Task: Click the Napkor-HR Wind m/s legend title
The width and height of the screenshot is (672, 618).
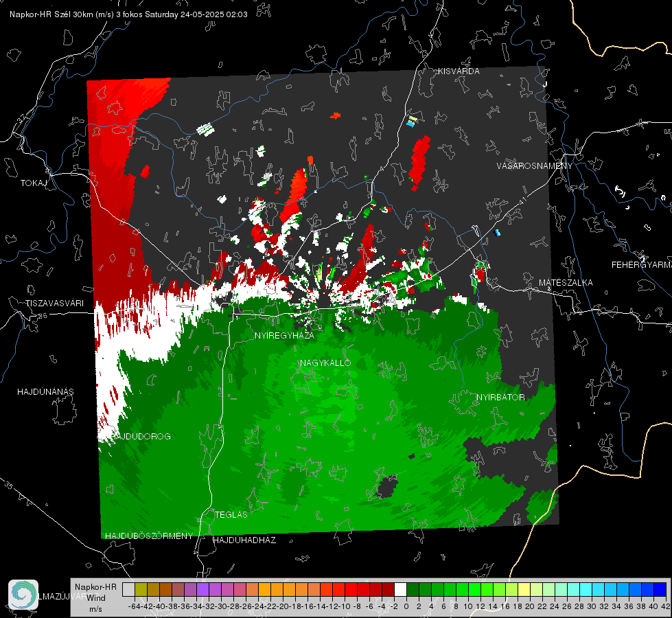Action: 95,597
